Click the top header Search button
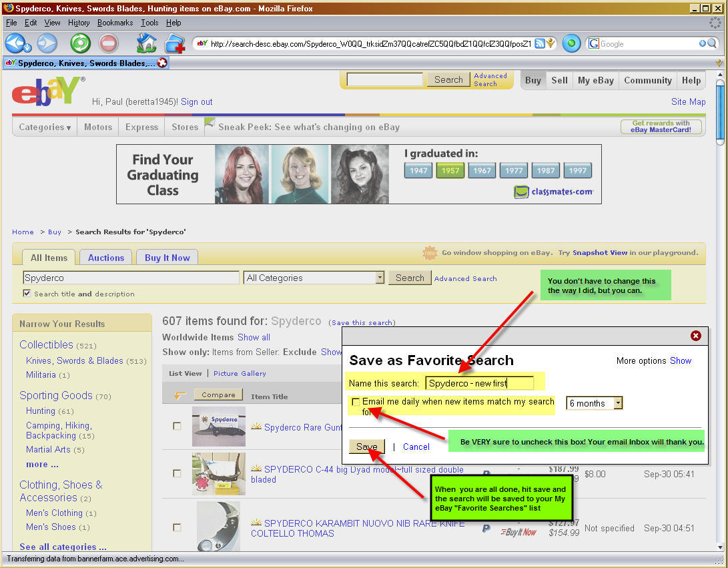The height and width of the screenshot is (568, 728). [448, 79]
